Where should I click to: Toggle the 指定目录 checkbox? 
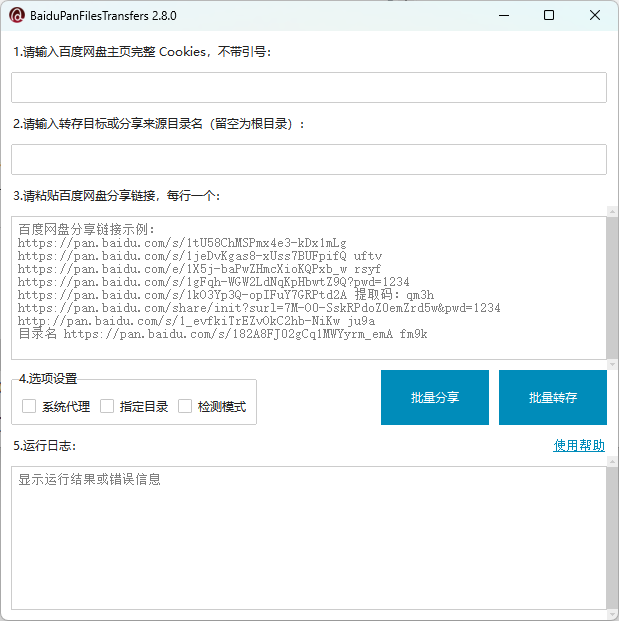[107, 406]
